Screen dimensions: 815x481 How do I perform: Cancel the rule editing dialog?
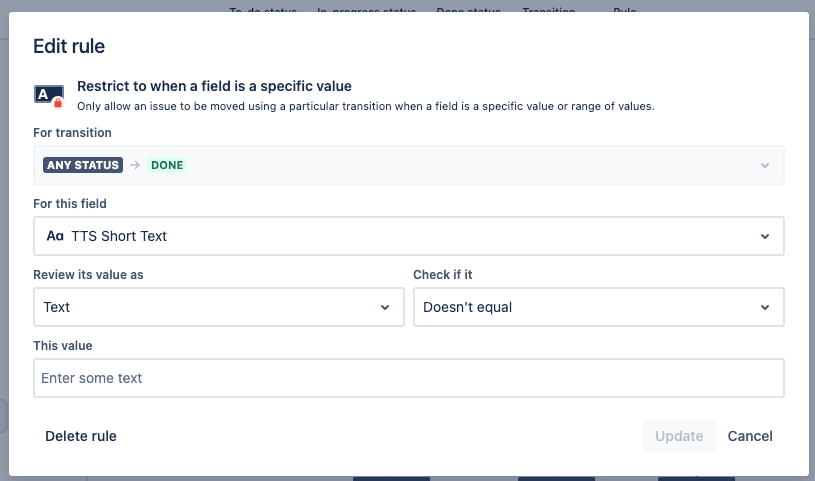750,436
